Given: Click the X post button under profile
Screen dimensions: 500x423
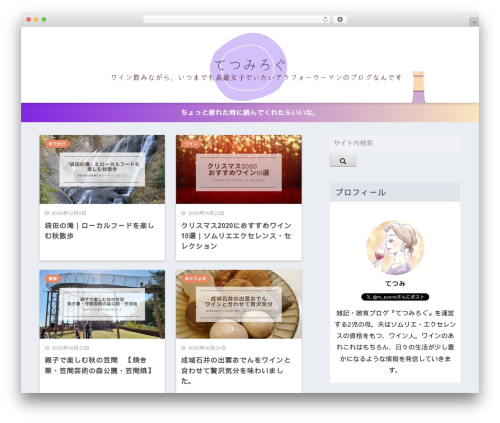Looking at the screenshot, I should click(395, 297).
